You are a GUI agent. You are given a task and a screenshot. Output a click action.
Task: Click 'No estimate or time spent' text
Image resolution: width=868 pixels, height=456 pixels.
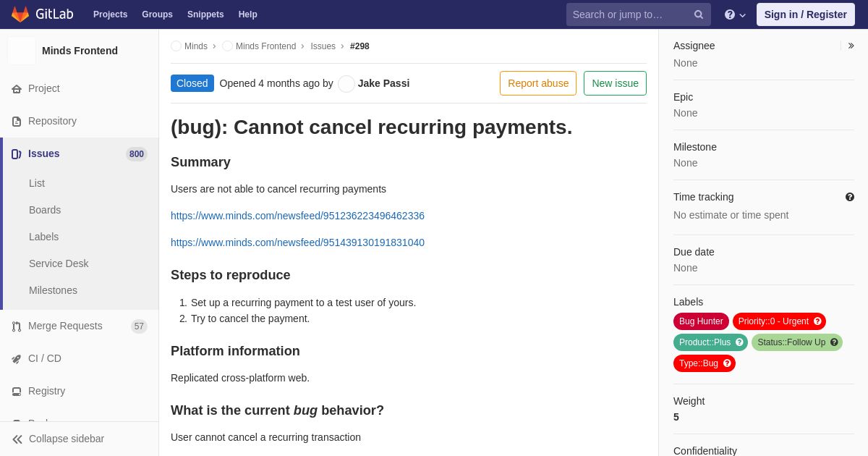731,215
